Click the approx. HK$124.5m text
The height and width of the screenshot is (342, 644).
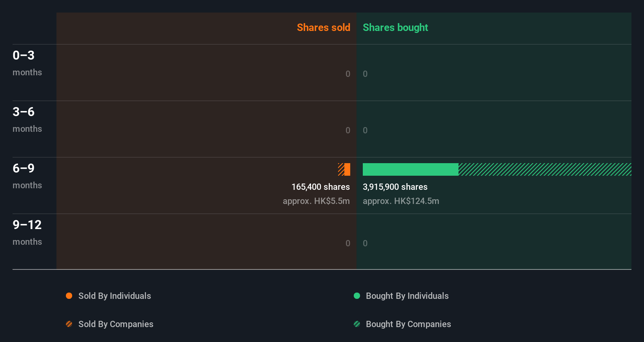coord(401,201)
